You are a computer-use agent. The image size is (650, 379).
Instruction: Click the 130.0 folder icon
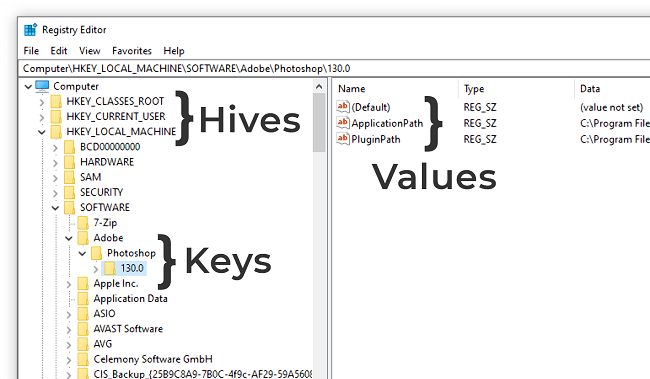pyautogui.click(x=110, y=268)
